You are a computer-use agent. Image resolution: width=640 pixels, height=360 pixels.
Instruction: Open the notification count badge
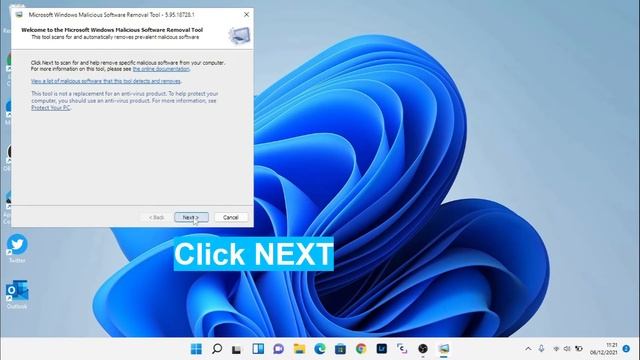(626, 349)
